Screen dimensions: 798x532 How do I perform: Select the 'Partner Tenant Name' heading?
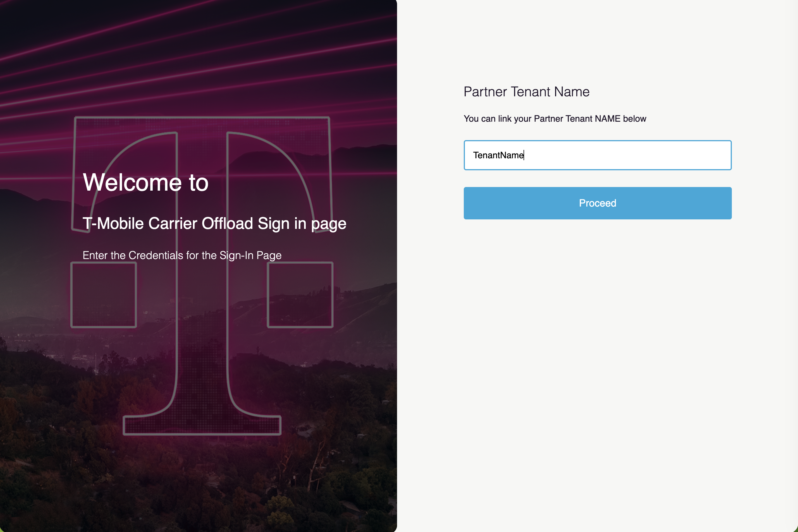tap(526, 92)
